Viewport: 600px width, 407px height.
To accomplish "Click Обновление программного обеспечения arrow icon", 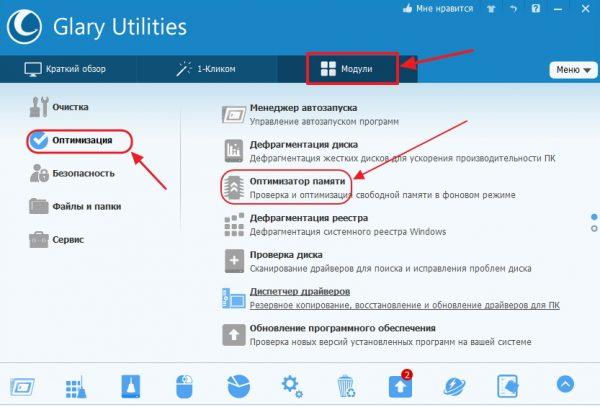I will tap(234, 335).
